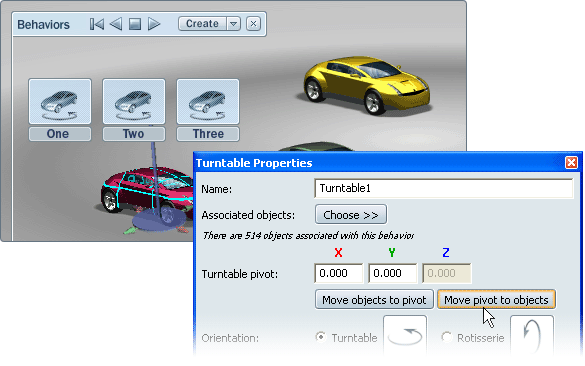Select the Turntable orientation radio

pyautogui.click(x=320, y=337)
